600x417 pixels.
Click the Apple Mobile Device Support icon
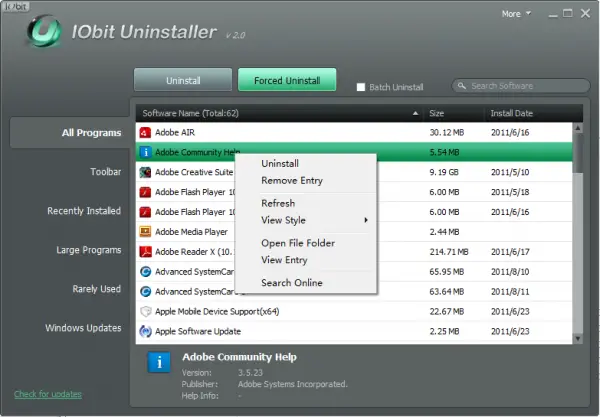click(x=145, y=311)
